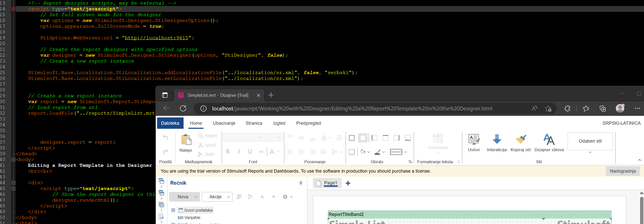Toggle right border
644x224 pixels.
pyautogui.click(x=397, y=138)
